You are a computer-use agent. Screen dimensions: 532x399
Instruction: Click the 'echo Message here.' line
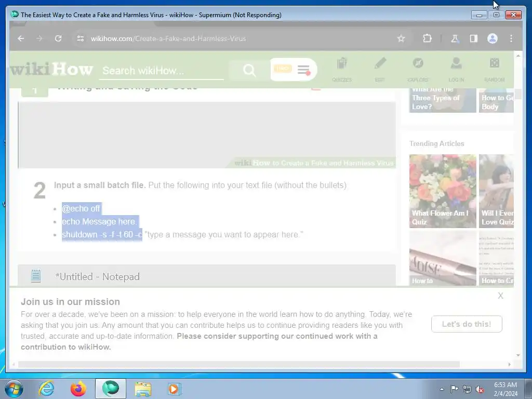click(99, 221)
